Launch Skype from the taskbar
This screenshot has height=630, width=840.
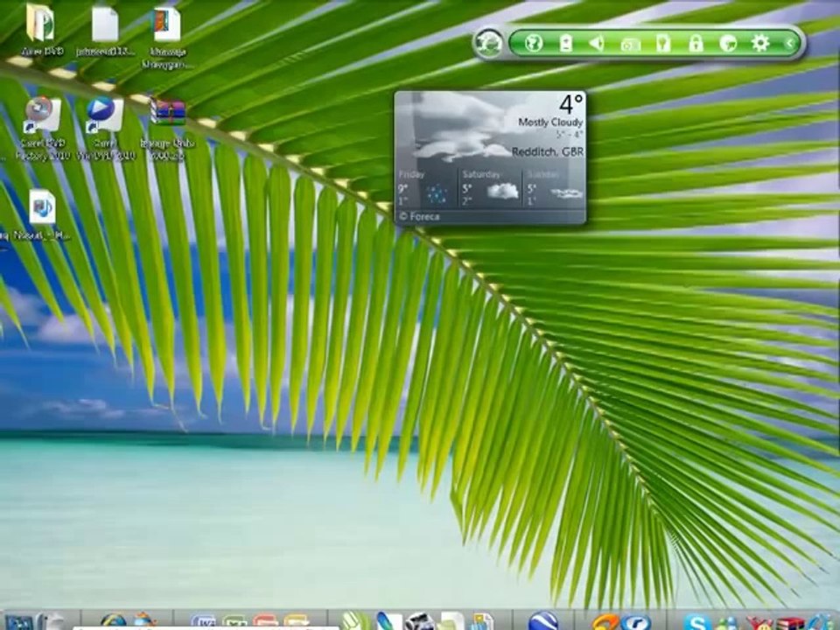[x=696, y=621]
